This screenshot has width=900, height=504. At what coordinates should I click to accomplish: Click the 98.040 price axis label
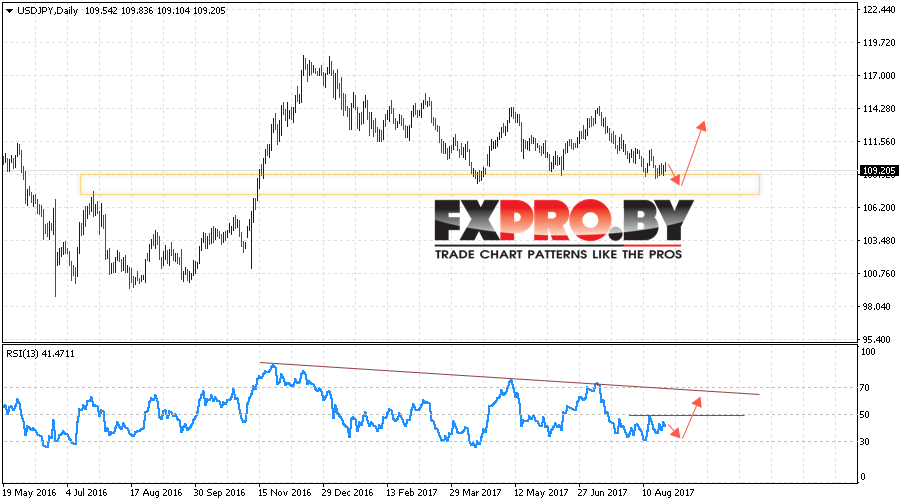pos(879,307)
